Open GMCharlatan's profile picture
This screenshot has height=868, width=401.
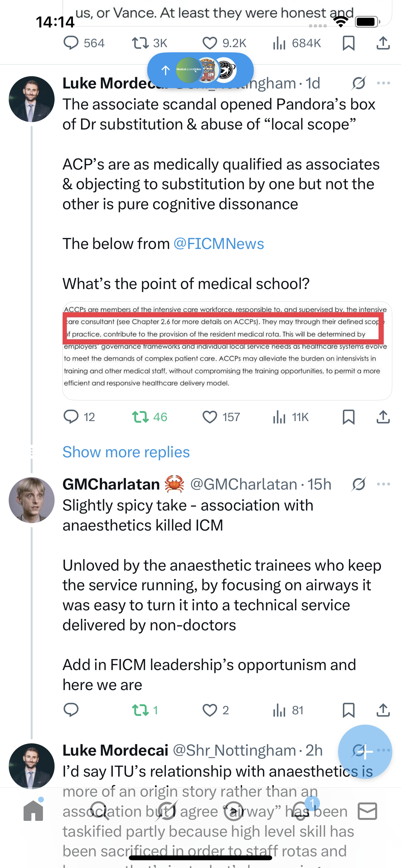32,500
